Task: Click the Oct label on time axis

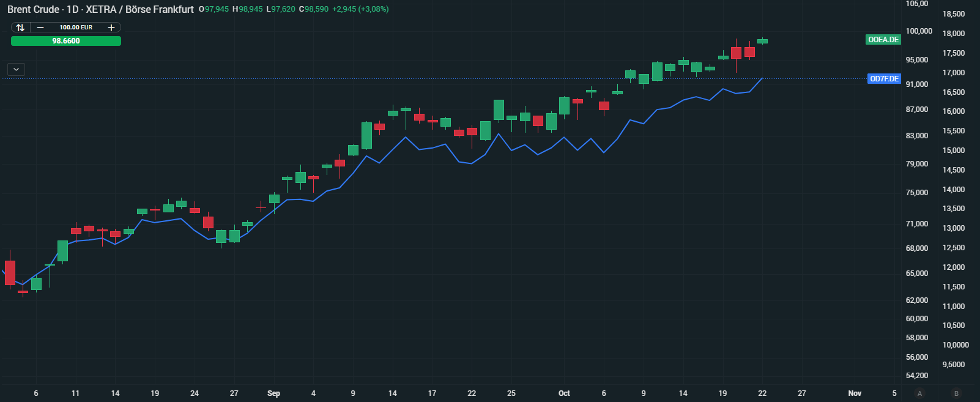Action: (x=564, y=393)
